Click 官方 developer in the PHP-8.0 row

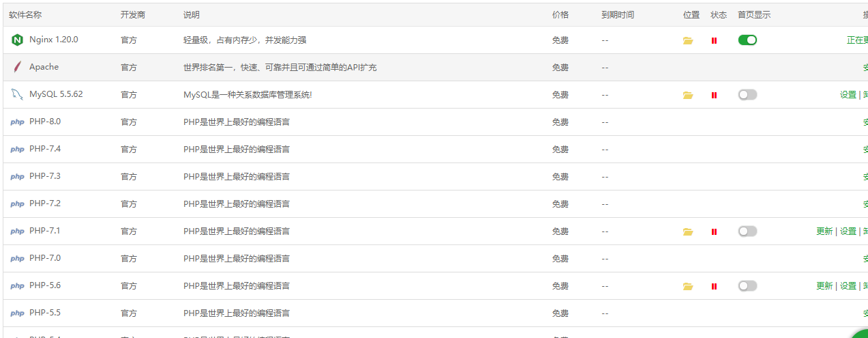(129, 122)
